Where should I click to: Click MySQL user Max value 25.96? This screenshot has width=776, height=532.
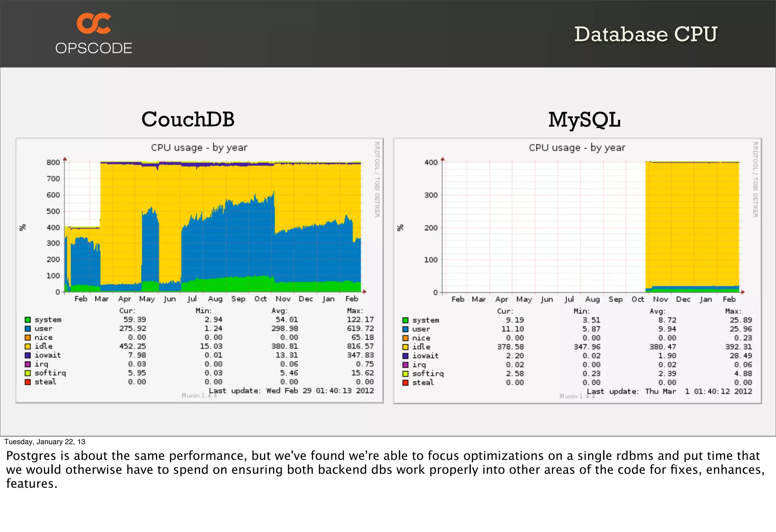pyautogui.click(x=741, y=329)
